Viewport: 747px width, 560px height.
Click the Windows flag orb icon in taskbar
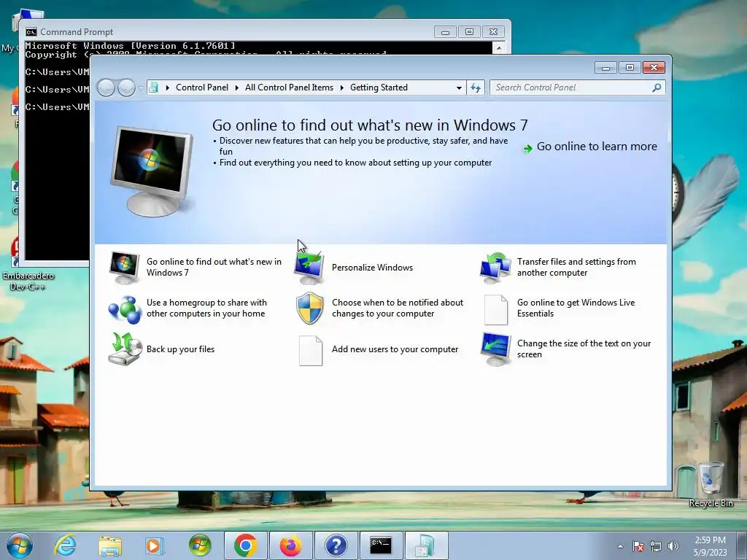coord(200,545)
